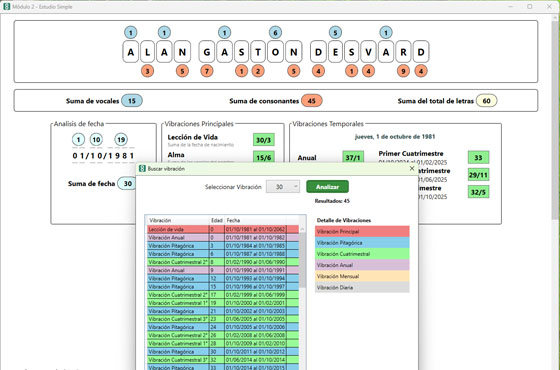Click the consonant value 9 bubble under R
Viewport: 560px width, 370px height.
(403, 71)
